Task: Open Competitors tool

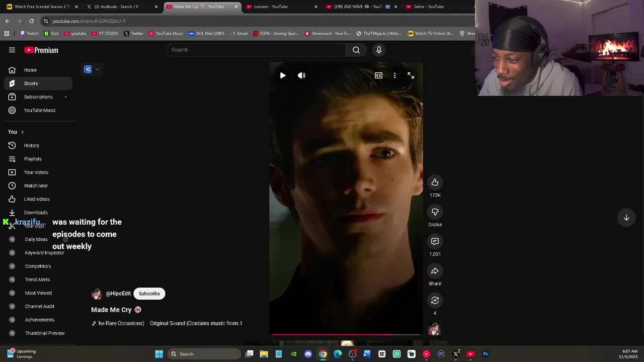Action: point(38,266)
